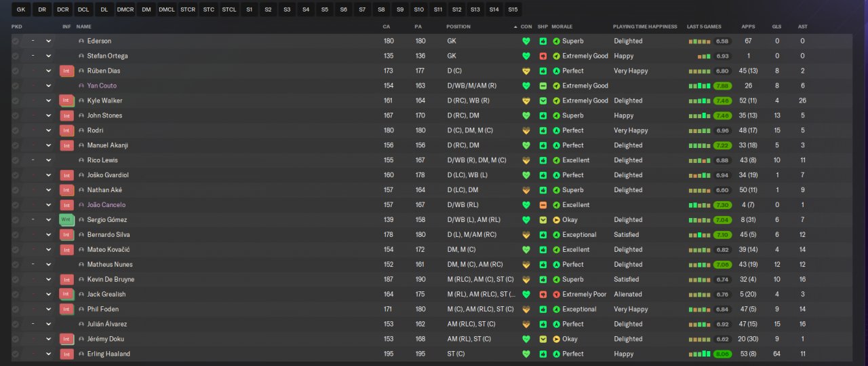Open the position dropdown for Mateo Kovačić
Viewport: 868px width, 366px height.
pos(48,250)
